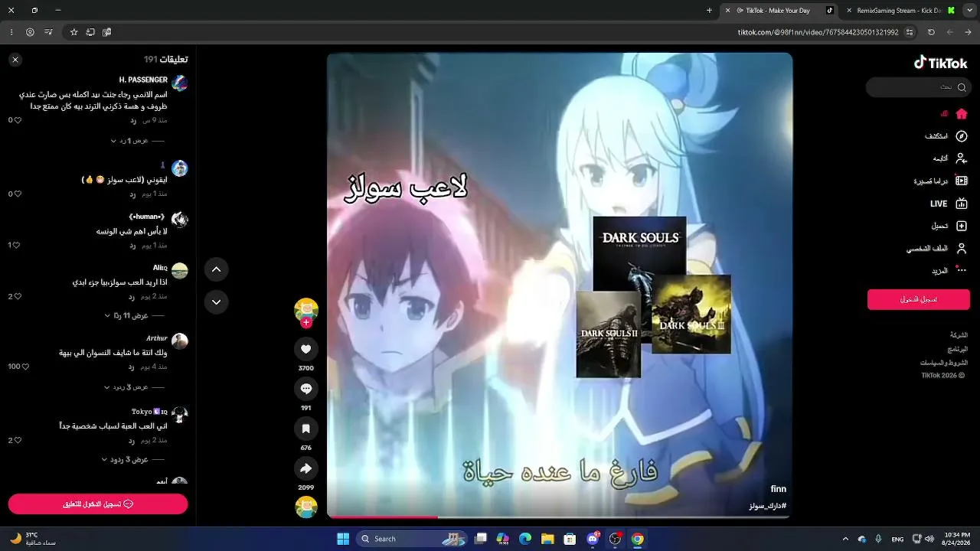
Task: Open the spinning music disc for the sound
Action: click(x=306, y=507)
